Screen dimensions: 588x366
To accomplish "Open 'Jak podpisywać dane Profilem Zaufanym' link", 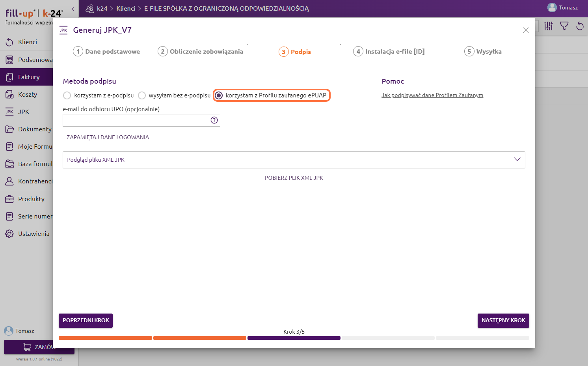I will tap(432, 95).
